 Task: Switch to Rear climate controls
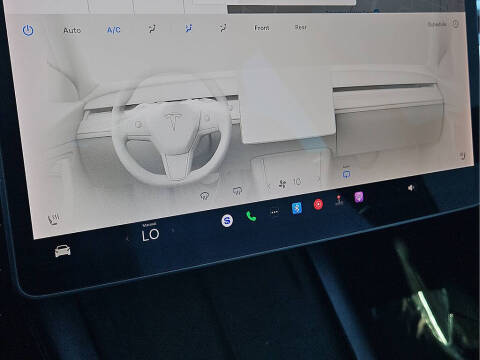(x=301, y=27)
